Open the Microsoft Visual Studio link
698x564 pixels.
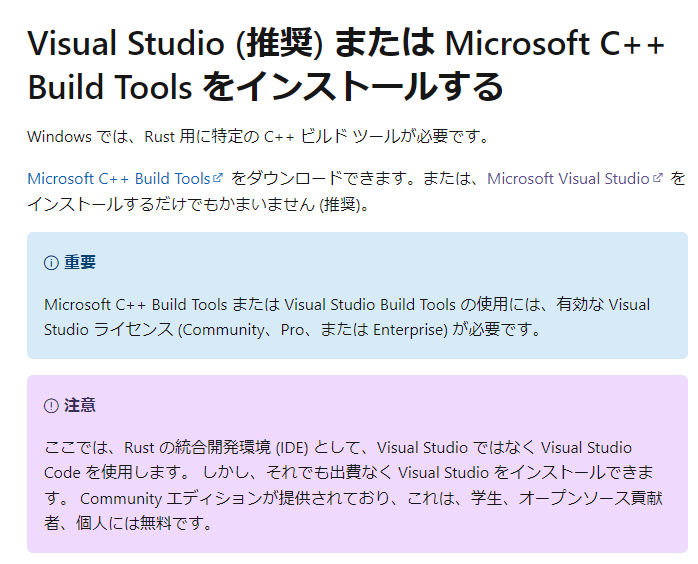coord(568,179)
